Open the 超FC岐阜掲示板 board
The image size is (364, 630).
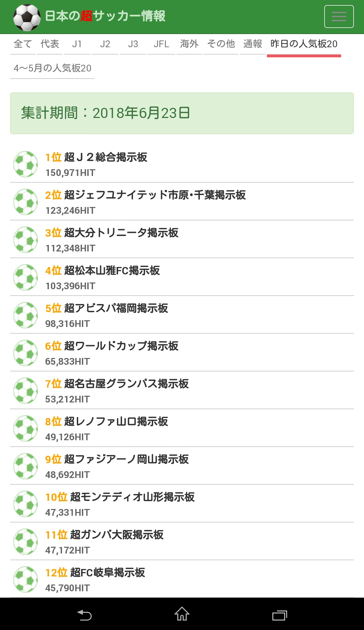(108, 573)
